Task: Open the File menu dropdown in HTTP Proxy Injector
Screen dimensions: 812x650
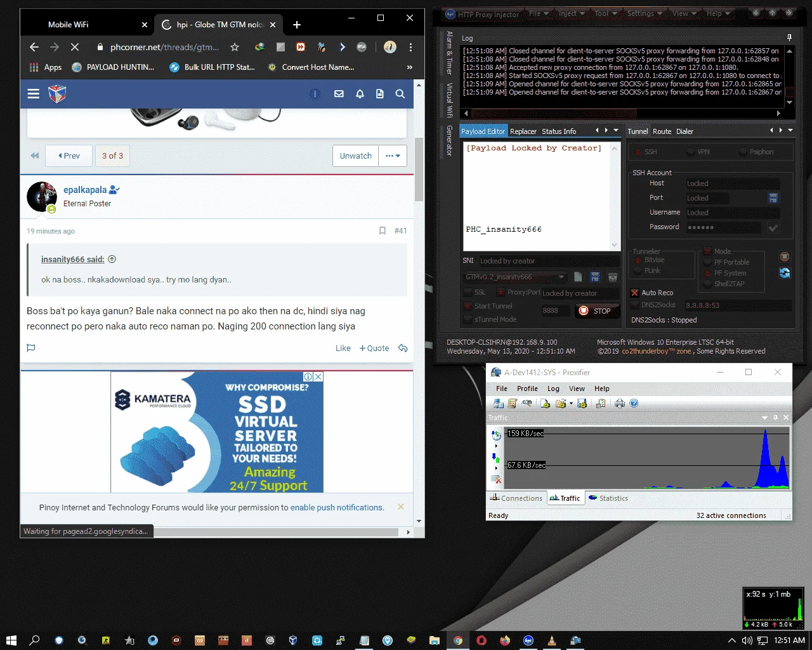Action: pos(539,13)
